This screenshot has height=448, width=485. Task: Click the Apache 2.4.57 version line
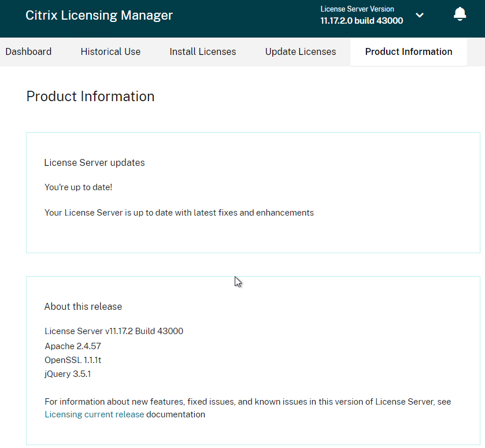73,346
